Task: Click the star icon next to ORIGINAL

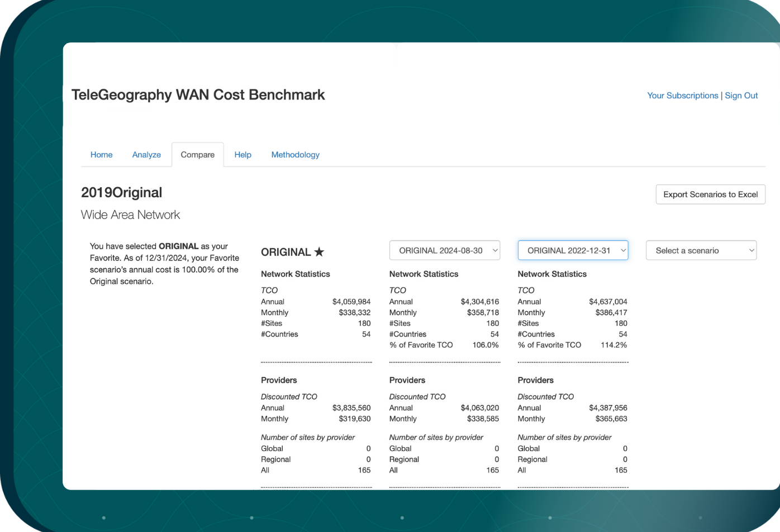Action: (x=320, y=251)
